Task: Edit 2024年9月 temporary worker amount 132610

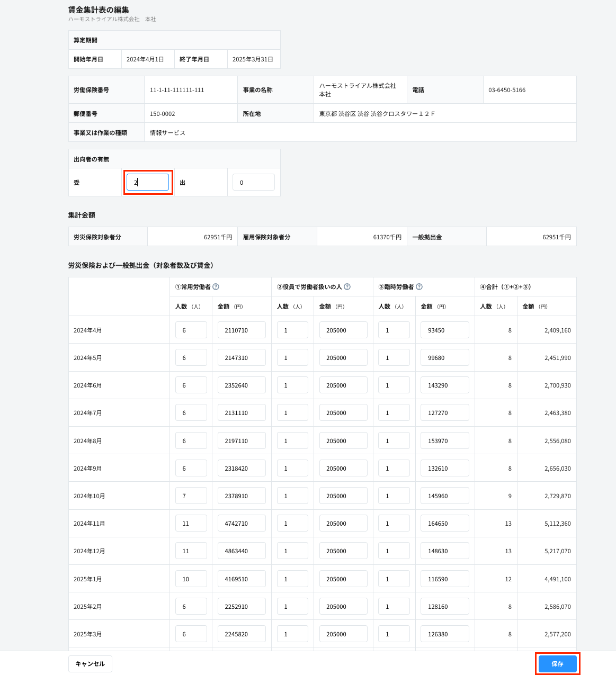Action: [444, 468]
